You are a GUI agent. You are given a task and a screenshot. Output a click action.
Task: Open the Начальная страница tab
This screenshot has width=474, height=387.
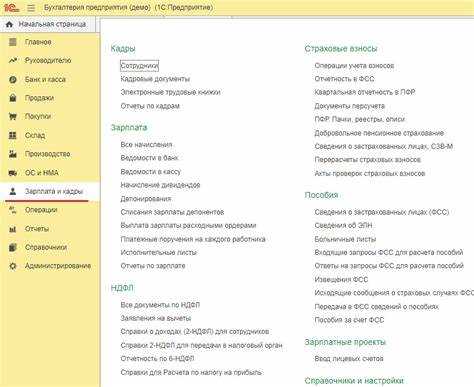pos(48,24)
